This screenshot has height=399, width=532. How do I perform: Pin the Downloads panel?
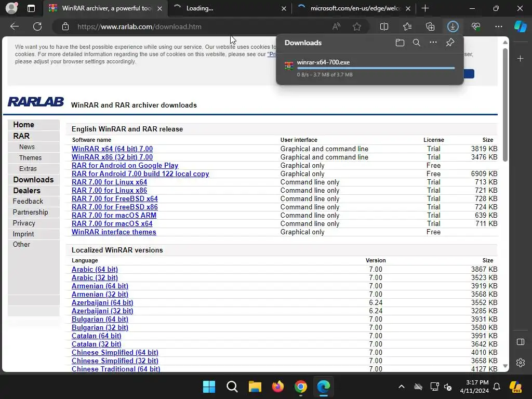point(450,43)
